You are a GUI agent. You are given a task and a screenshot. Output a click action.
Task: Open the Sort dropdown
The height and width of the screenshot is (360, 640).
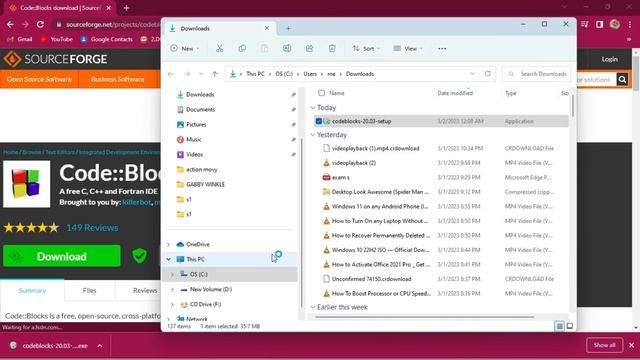[x=366, y=49]
